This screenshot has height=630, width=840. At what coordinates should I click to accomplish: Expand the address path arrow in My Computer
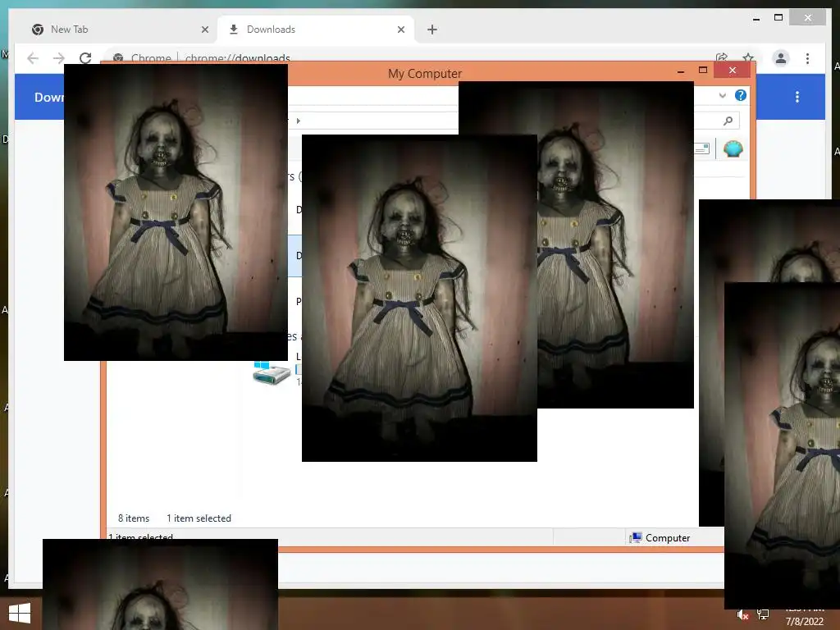[299, 121]
